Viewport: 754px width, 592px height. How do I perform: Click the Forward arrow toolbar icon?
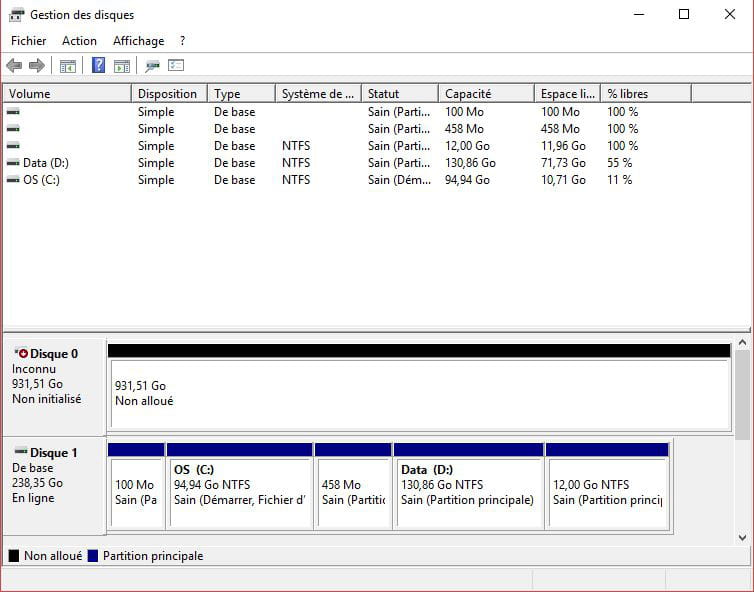point(37,66)
